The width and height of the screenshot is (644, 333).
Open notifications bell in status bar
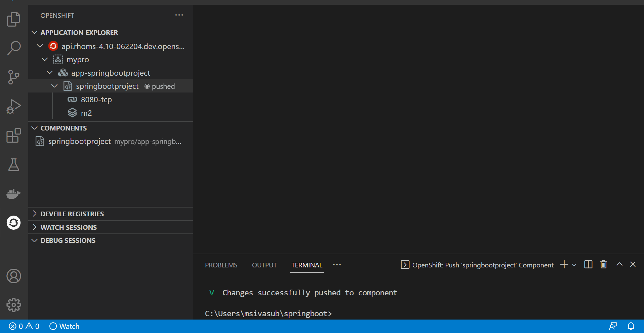coord(631,326)
